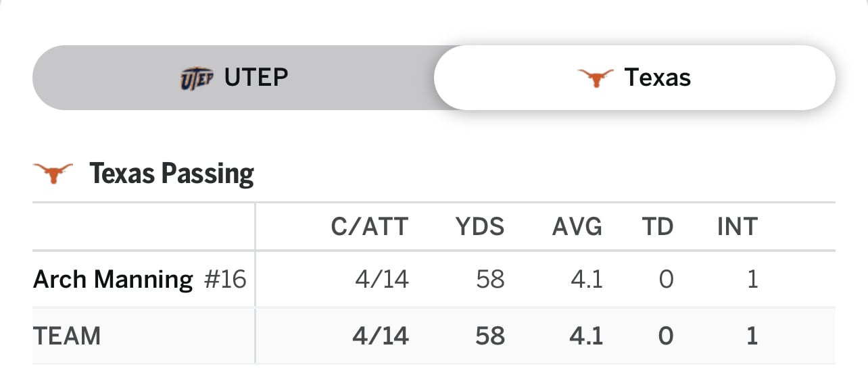The width and height of the screenshot is (868, 383).
Task: Click Longhorn logo beside Texas Passing heading
Action: pos(53,174)
